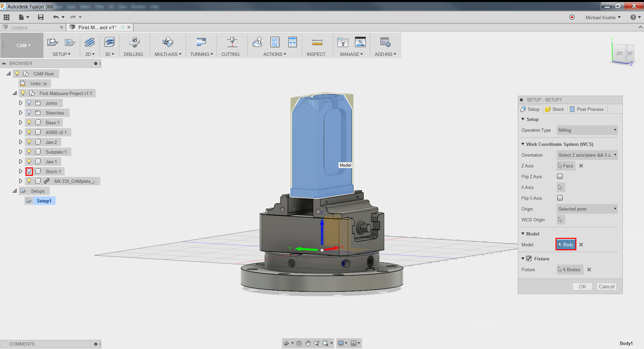Image resolution: width=644 pixels, height=349 pixels.
Task: Open the Origin Selected point dropdown
Action: (587, 209)
